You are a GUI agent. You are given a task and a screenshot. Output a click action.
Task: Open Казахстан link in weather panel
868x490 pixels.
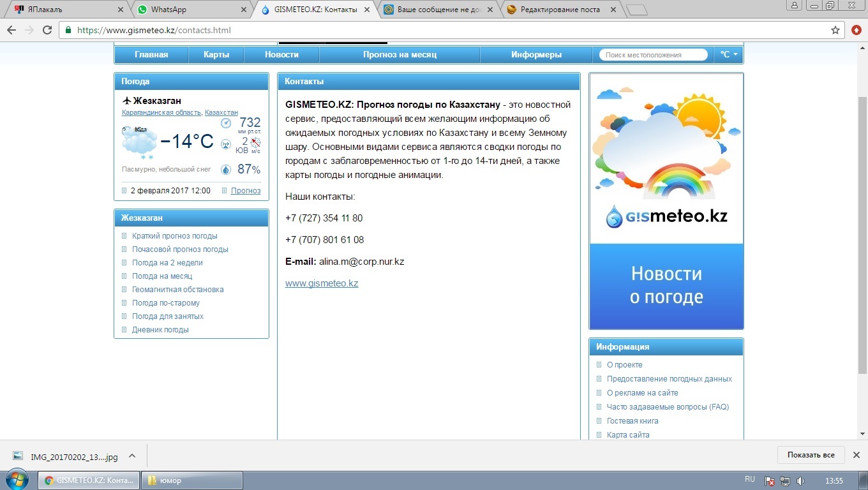(221, 112)
